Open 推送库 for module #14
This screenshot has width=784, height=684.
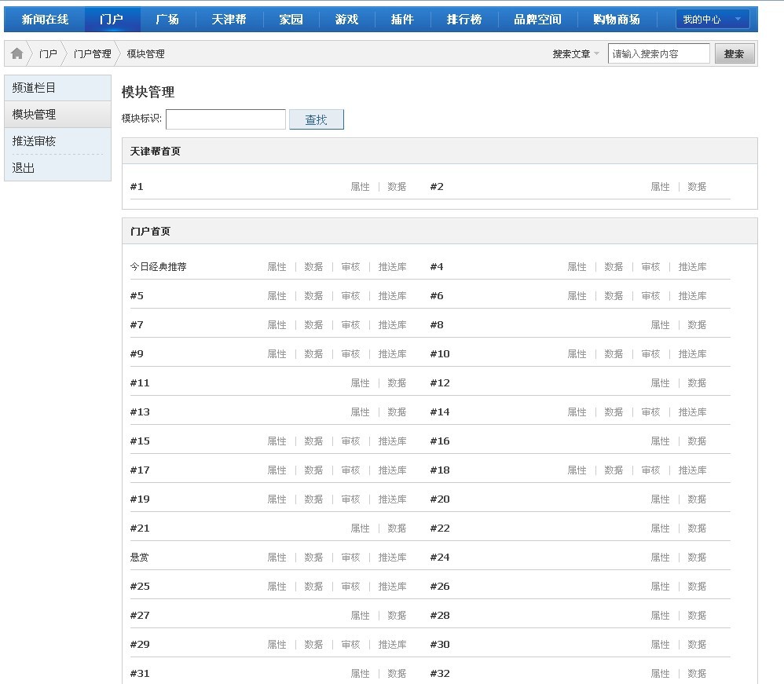(x=693, y=411)
